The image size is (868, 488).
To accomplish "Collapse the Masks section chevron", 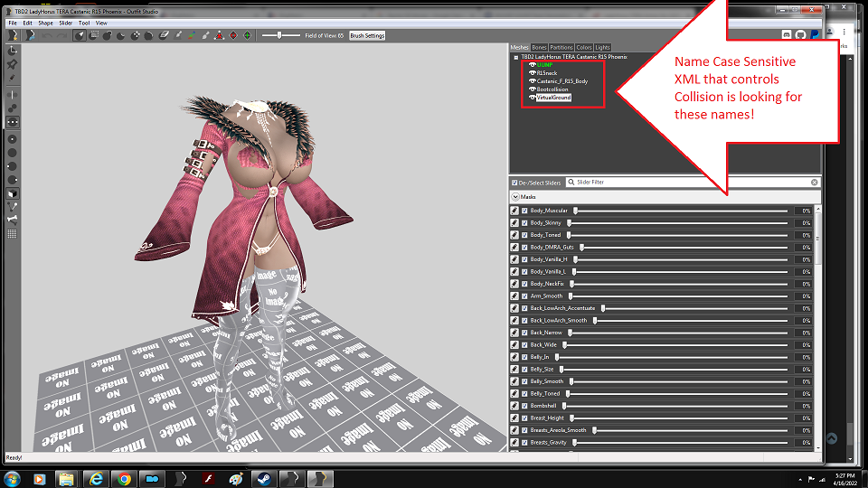I will pos(515,197).
